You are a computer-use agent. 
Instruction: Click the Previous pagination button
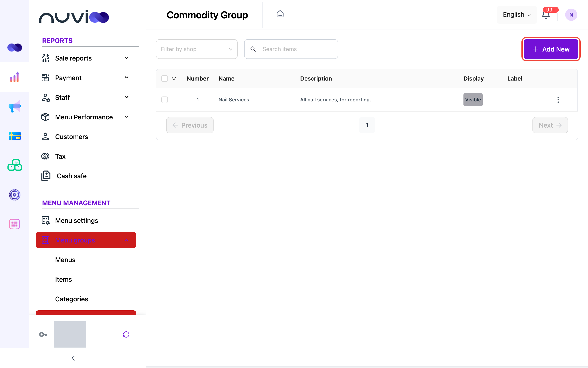[190, 125]
